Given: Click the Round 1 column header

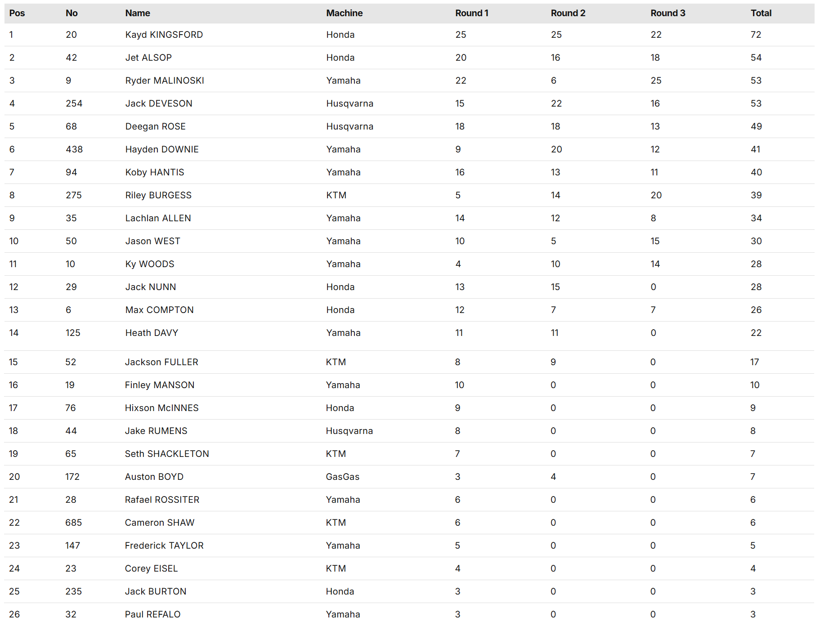Looking at the screenshot, I should [471, 13].
